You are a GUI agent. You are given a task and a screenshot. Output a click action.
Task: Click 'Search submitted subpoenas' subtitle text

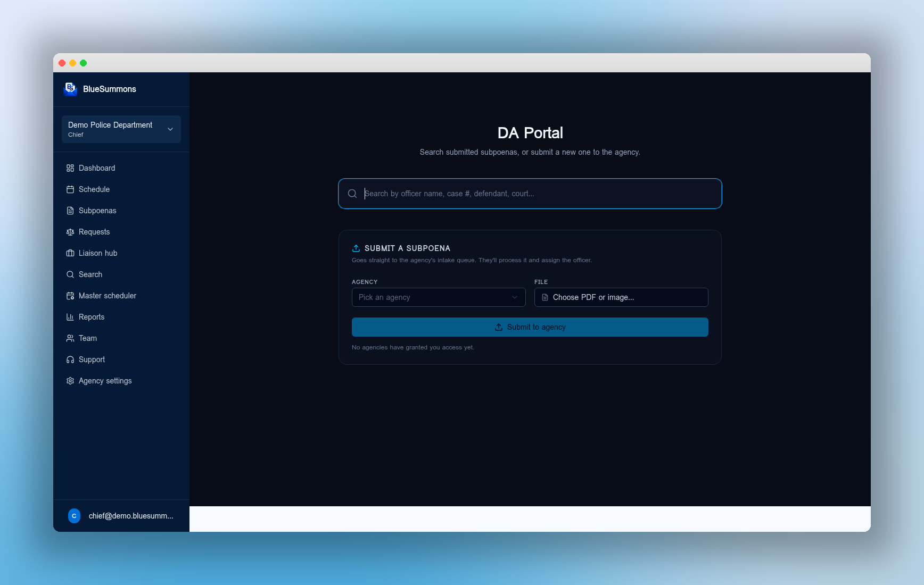(530, 152)
